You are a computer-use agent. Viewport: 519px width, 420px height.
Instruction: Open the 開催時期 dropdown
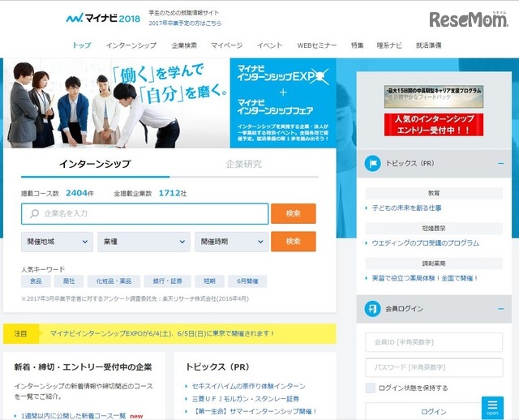[231, 242]
